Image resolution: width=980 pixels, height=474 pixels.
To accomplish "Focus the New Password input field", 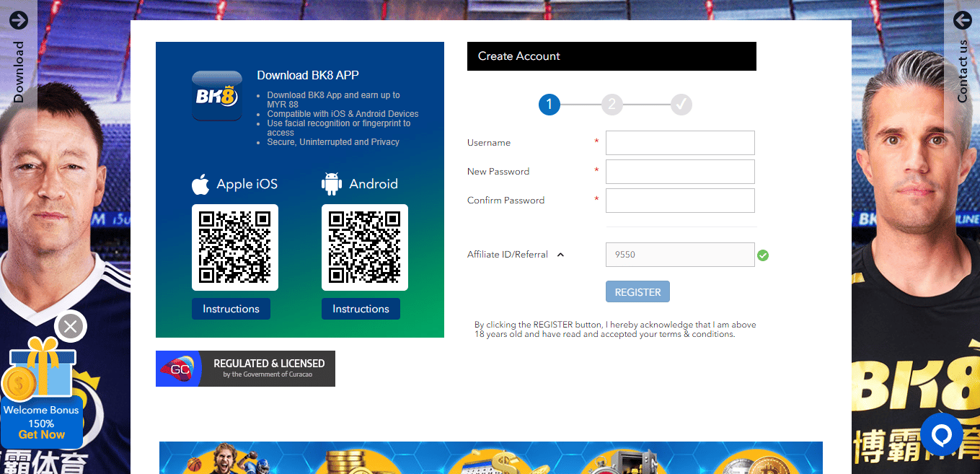I will click(680, 172).
